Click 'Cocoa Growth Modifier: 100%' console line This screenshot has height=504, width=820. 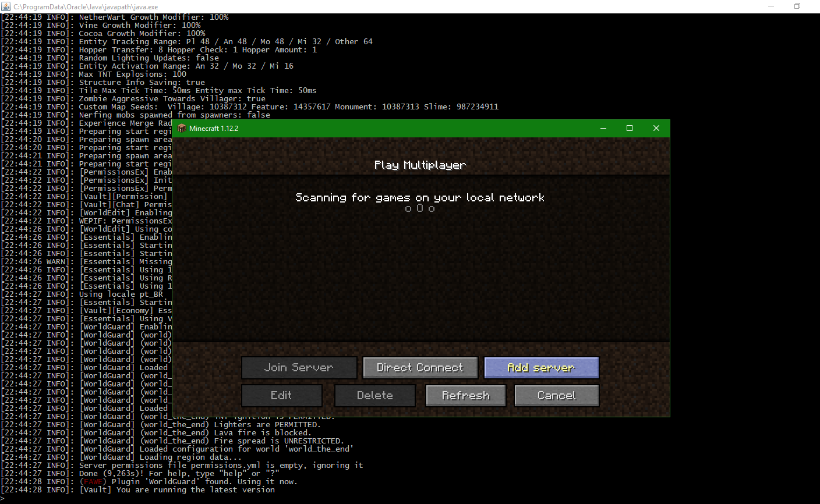click(x=103, y=34)
